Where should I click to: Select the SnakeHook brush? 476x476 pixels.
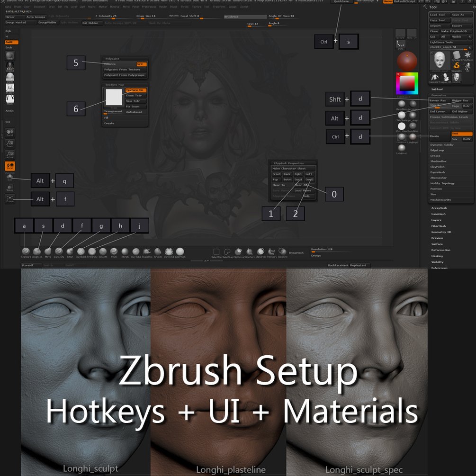[x=147, y=251]
